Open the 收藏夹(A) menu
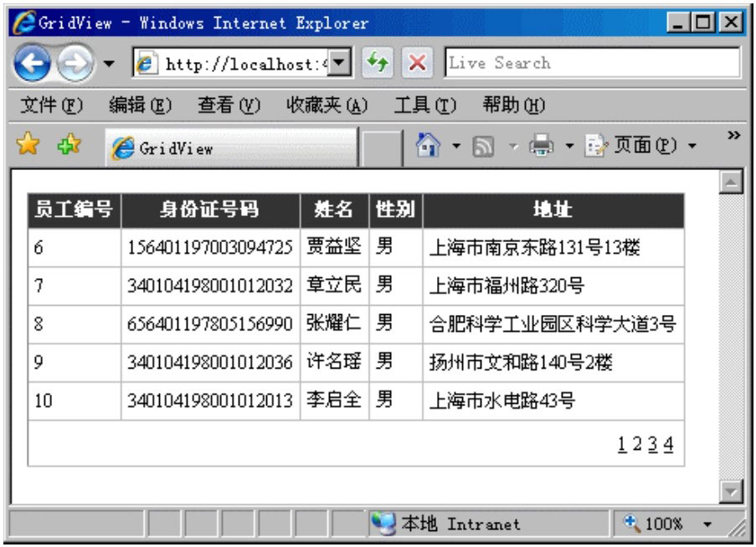 327,105
